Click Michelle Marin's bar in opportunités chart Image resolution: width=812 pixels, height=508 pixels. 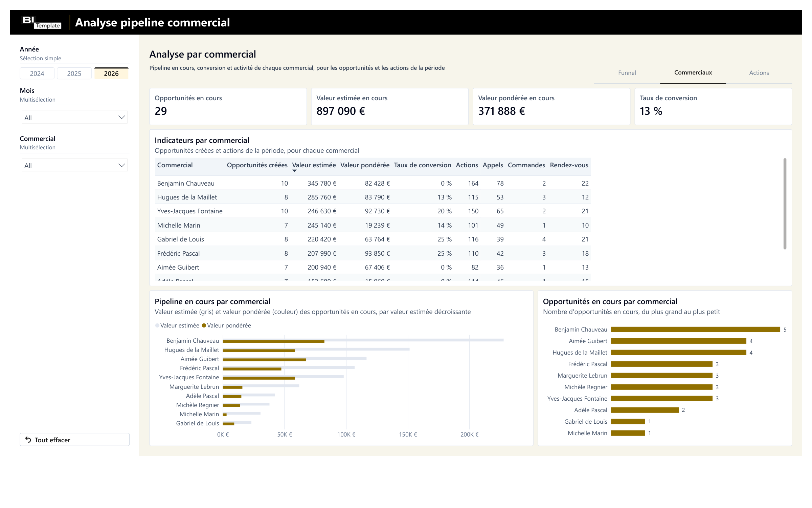tap(628, 433)
